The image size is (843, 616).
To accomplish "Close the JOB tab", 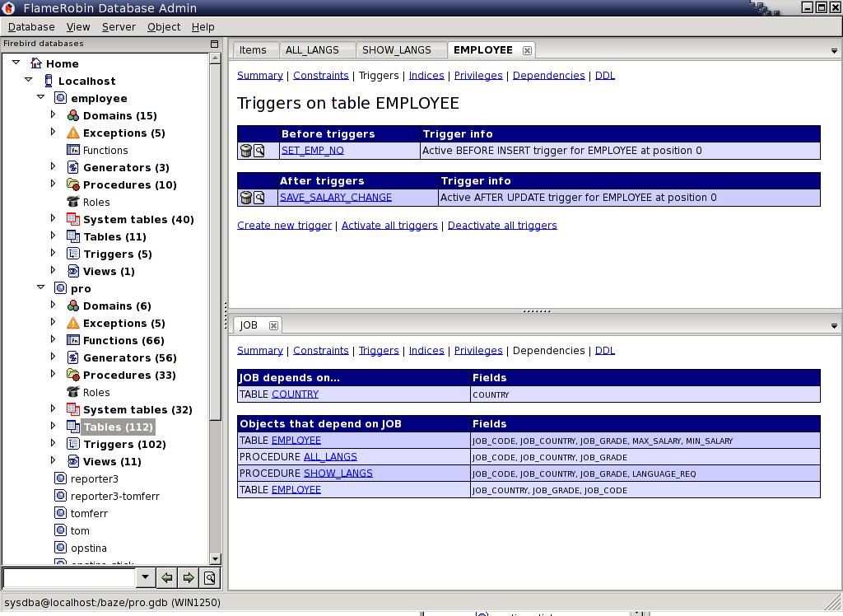I will 273,325.
